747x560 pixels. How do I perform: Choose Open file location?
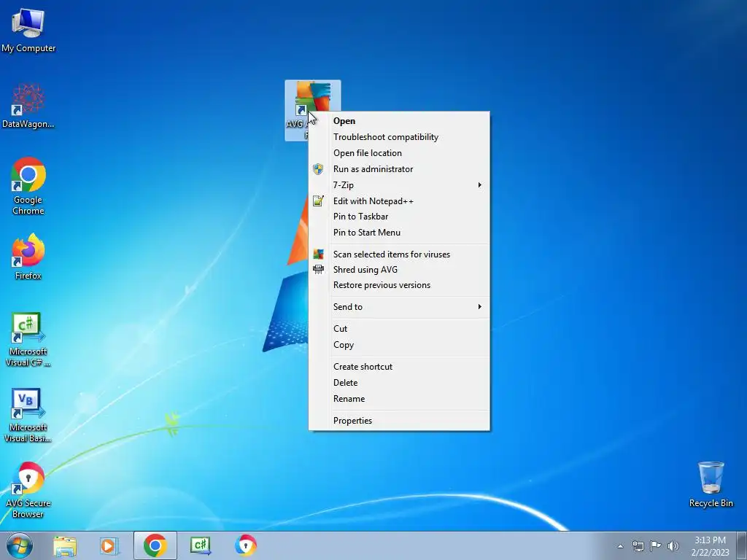tap(399, 153)
